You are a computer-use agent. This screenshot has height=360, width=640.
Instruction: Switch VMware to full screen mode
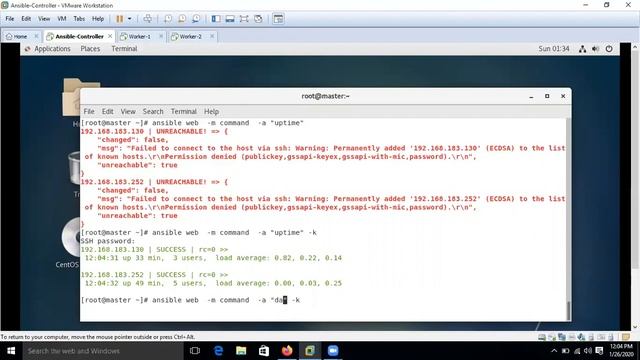click(244, 19)
